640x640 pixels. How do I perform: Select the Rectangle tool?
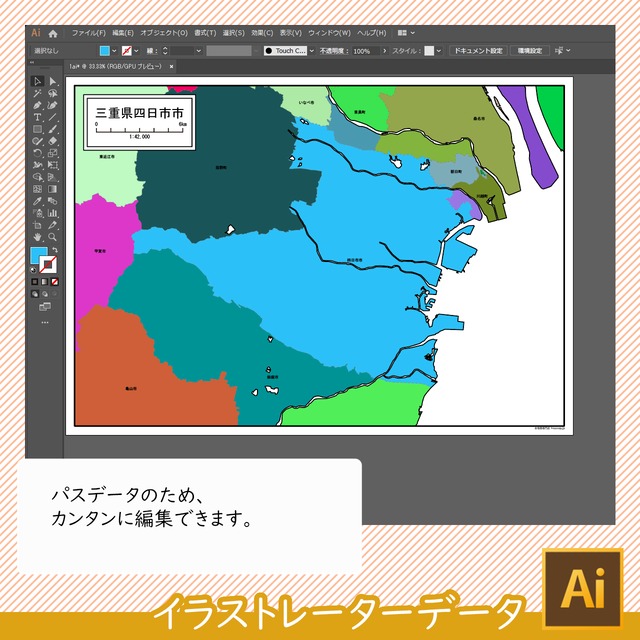pyautogui.click(x=37, y=129)
